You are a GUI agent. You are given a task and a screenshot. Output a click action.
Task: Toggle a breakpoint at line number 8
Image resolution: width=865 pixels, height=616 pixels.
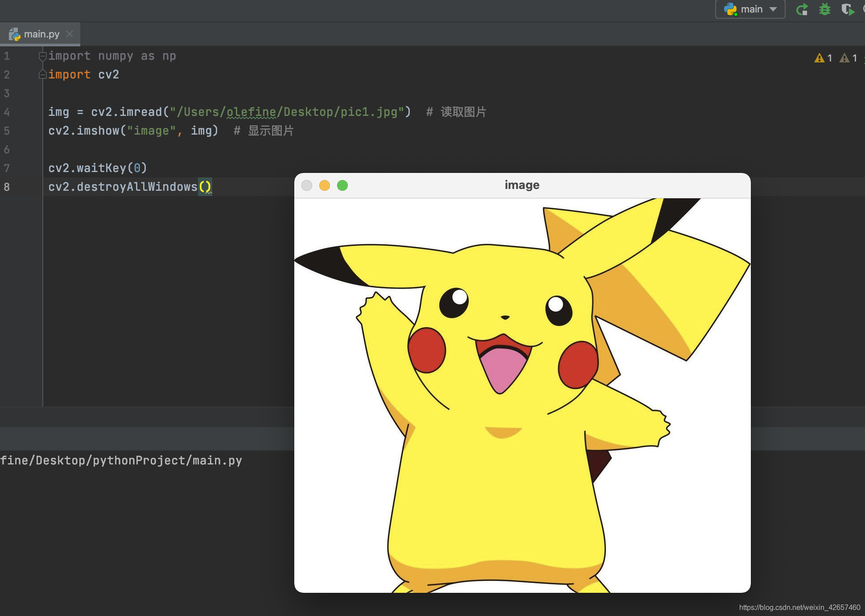point(7,187)
